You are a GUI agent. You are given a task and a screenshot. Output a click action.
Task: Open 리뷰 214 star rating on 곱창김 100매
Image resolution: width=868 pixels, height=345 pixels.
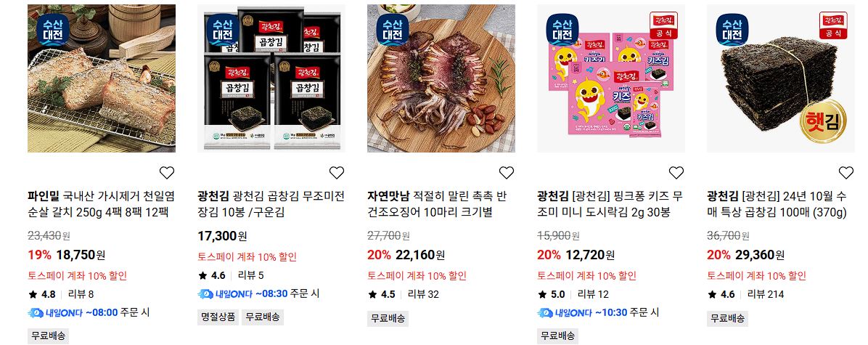click(745, 294)
